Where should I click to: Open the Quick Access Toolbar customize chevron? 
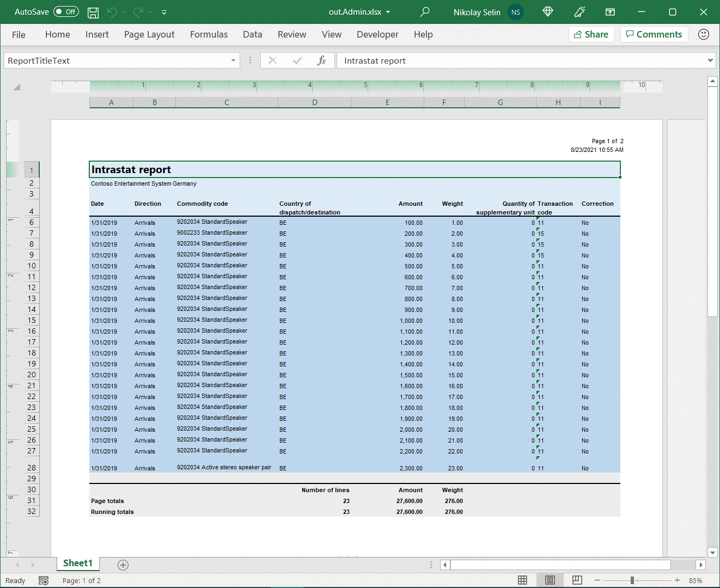[164, 11]
